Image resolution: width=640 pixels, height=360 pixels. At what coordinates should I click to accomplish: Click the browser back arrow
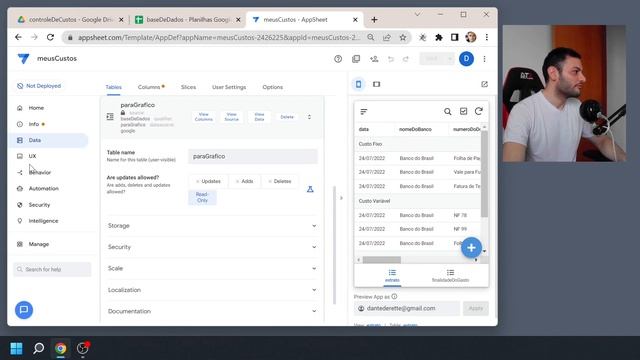[18, 37]
